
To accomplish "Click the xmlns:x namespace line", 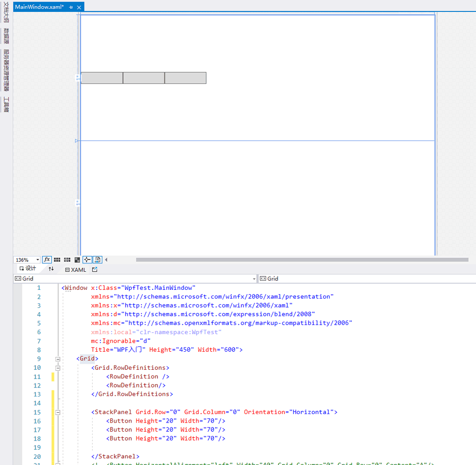I will pos(191,306).
